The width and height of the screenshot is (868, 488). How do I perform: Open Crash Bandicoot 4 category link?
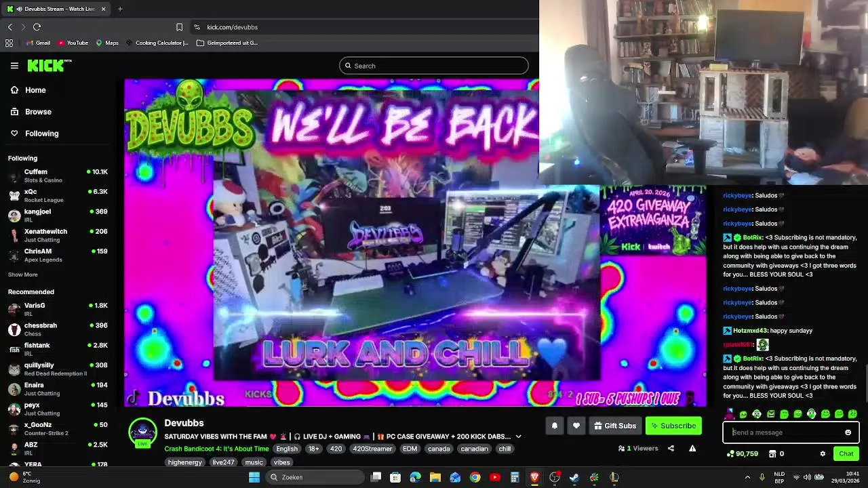(x=216, y=449)
